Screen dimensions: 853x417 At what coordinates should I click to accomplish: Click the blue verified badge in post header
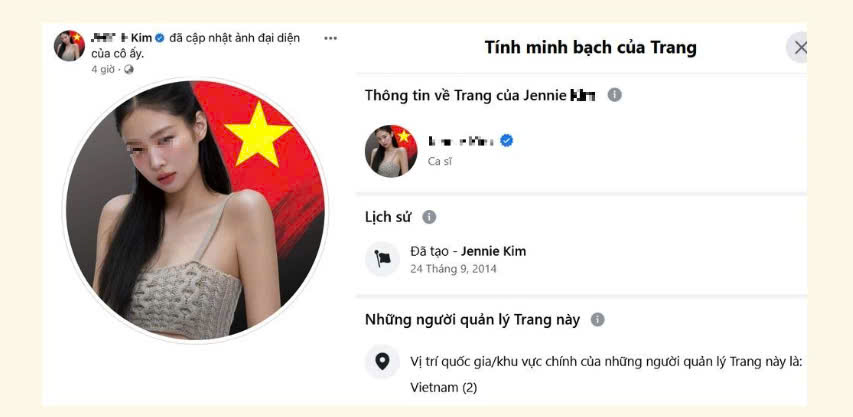(159, 38)
